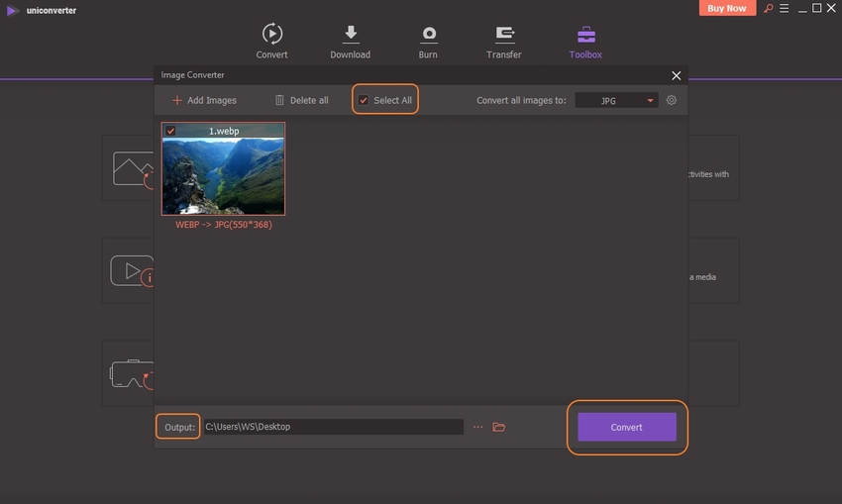Click the Buy Now button
The image size is (842, 504).
click(x=728, y=9)
